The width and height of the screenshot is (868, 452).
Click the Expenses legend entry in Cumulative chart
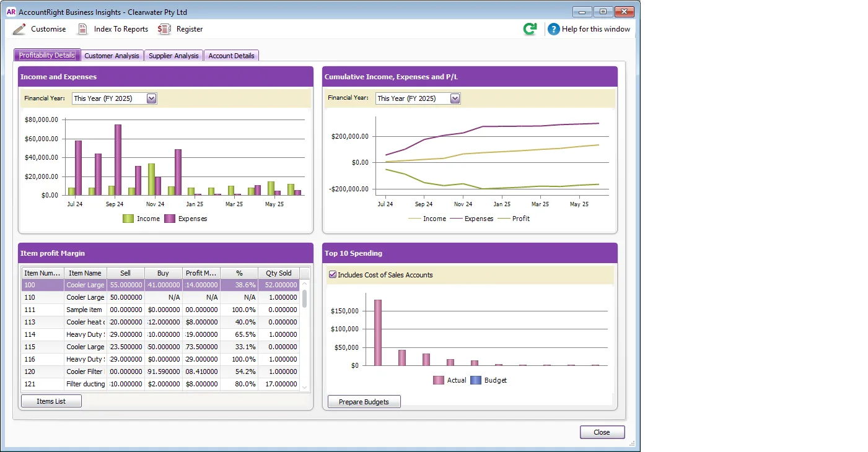click(471, 219)
